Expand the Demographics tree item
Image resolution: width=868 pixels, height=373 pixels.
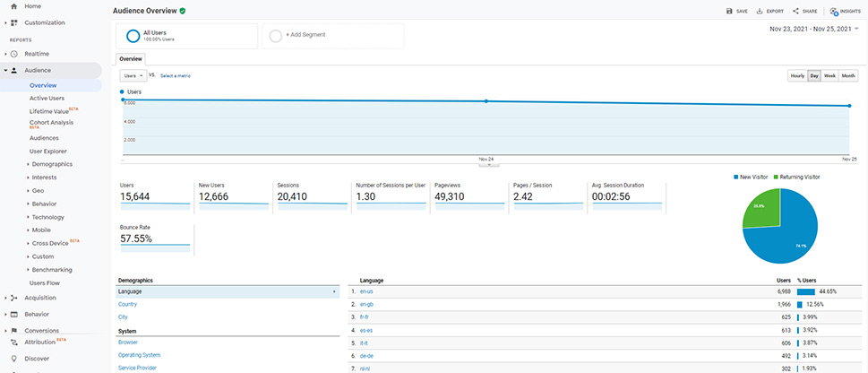(52, 164)
